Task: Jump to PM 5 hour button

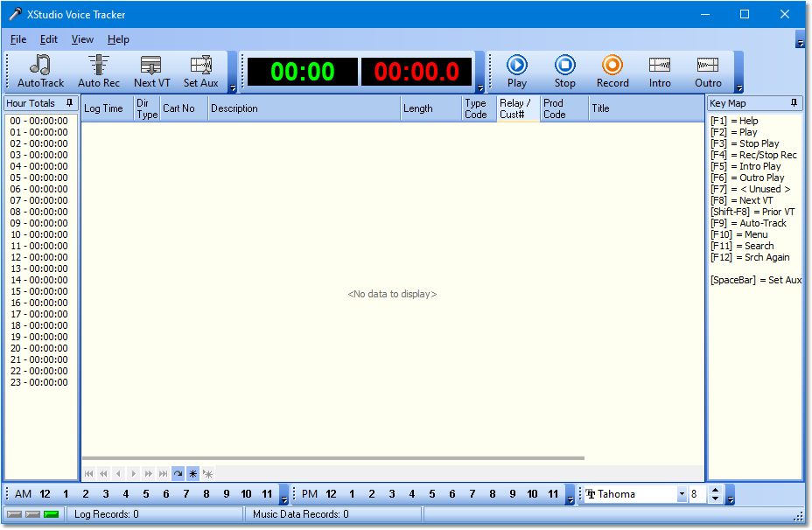Action: point(432,494)
